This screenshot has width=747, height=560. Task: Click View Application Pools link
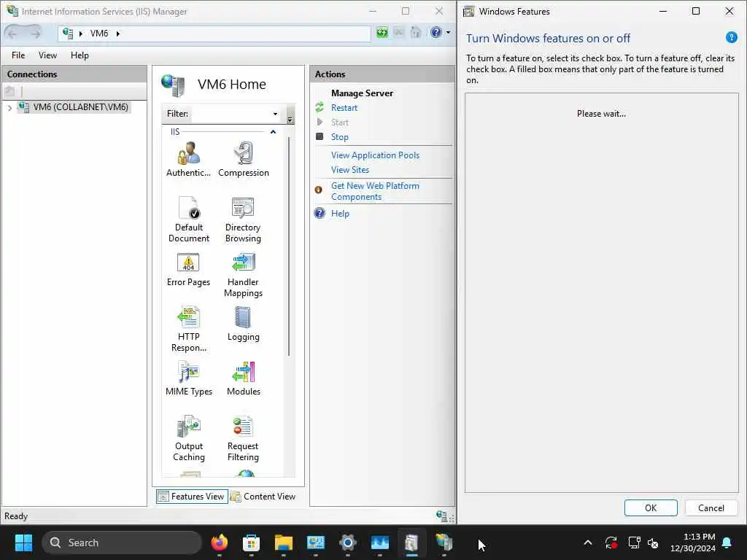coord(375,155)
